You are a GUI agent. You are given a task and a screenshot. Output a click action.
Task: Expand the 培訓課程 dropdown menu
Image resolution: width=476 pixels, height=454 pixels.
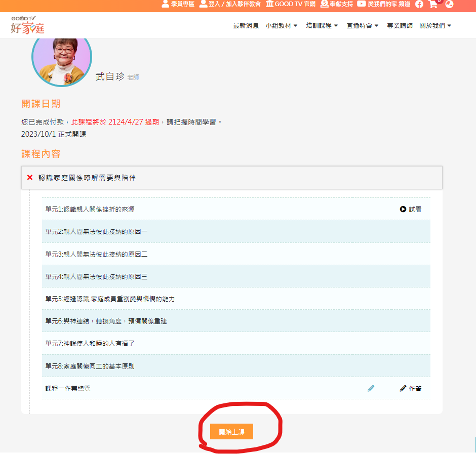click(322, 26)
